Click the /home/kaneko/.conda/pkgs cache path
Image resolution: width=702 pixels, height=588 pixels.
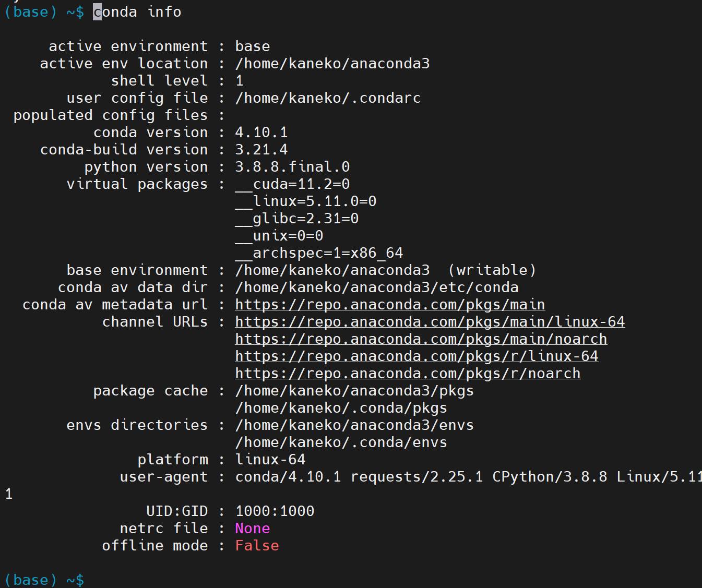tap(341, 408)
